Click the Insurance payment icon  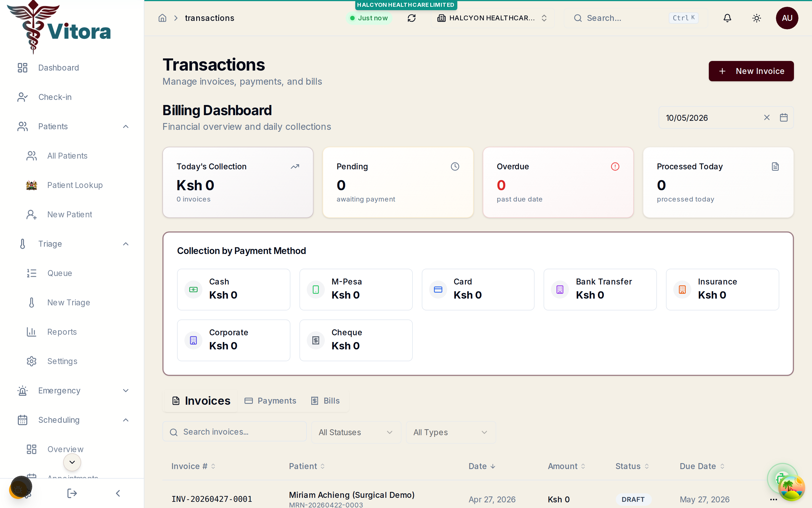pos(682,290)
